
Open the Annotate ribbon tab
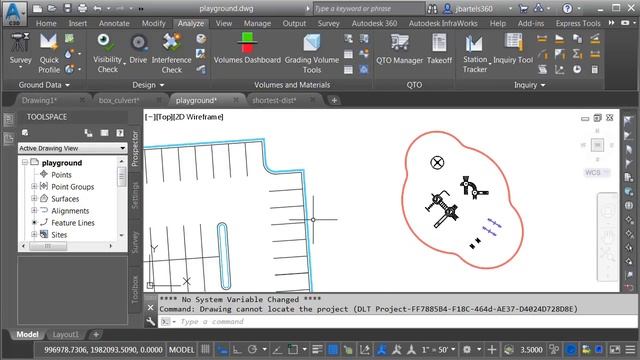(x=114, y=23)
